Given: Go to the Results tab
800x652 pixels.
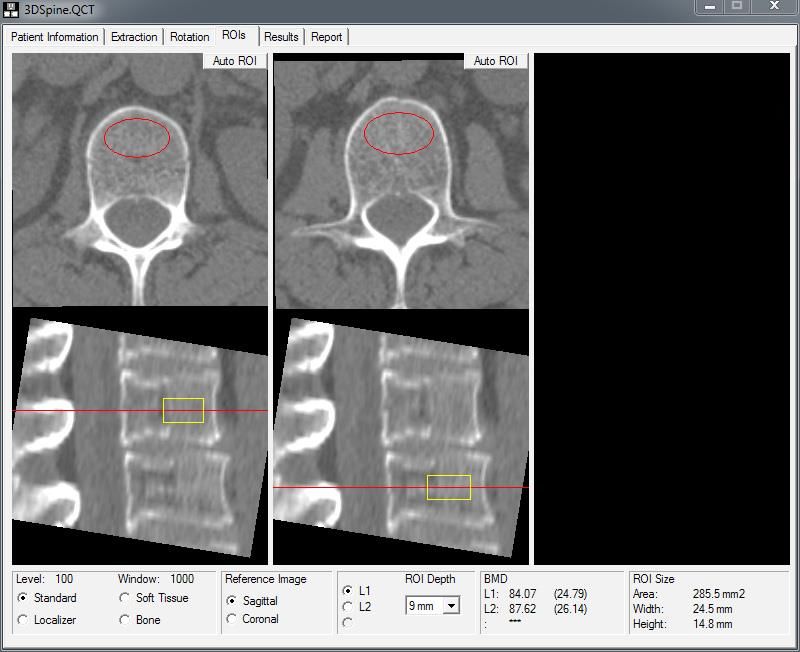Looking at the screenshot, I should click(281, 37).
